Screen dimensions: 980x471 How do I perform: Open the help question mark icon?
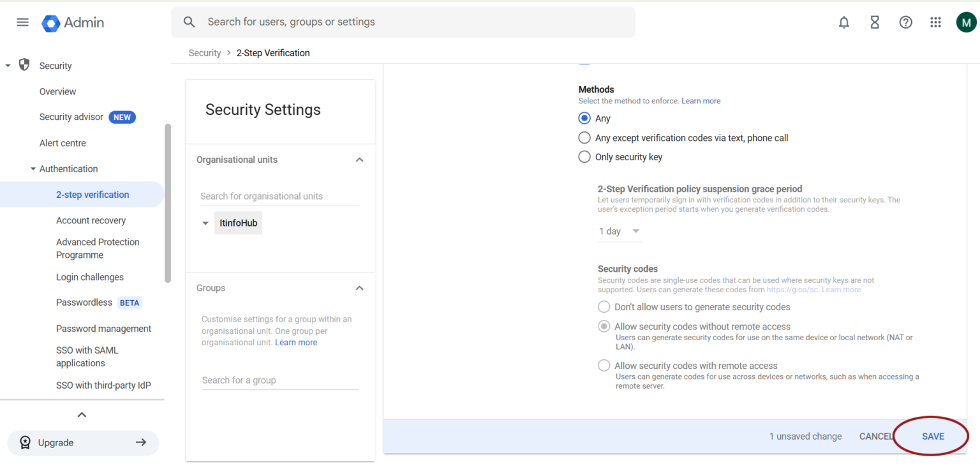[x=905, y=22]
